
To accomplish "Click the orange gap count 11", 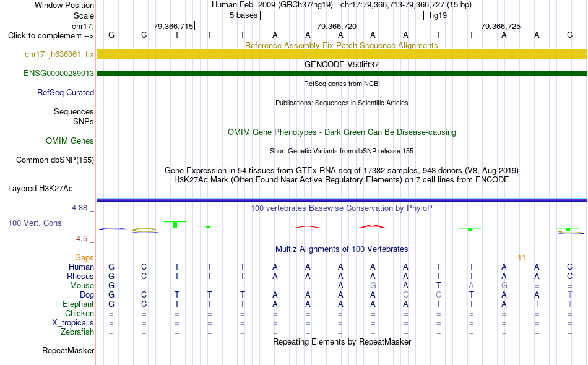I will point(521,258).
